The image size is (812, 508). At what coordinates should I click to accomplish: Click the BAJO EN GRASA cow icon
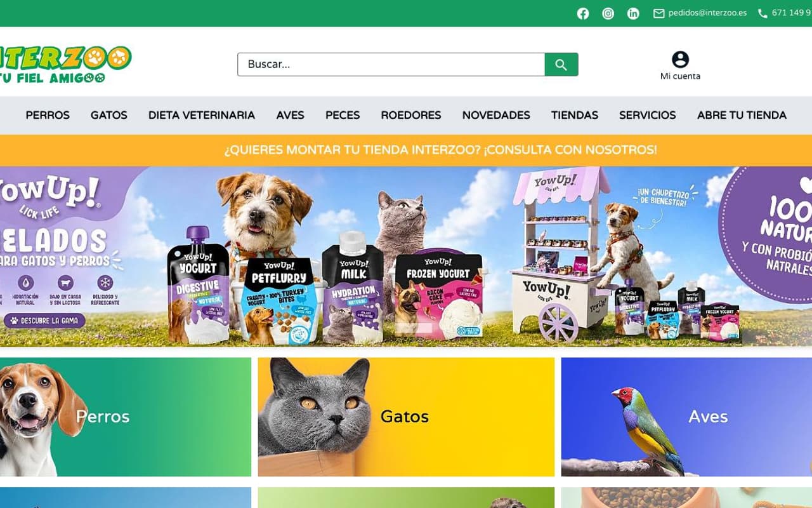pyautogui.click(x=65, y=283)
